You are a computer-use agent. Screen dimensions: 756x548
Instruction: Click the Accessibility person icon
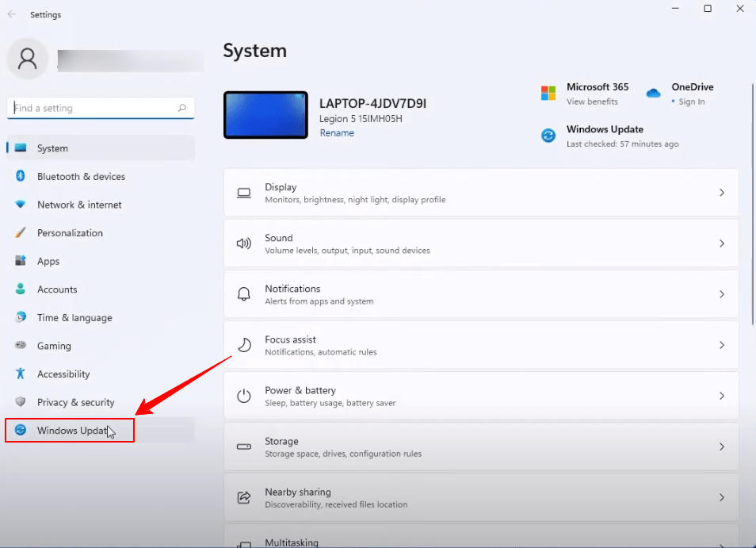pos(21,374)
